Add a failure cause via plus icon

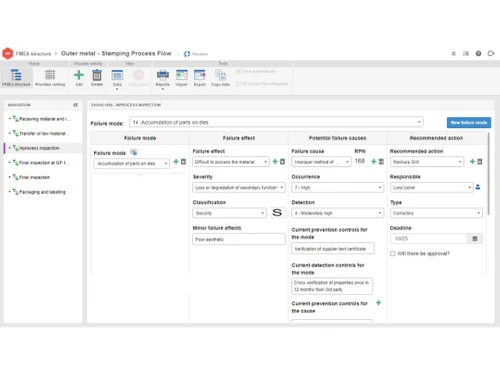tap(374, 162)
